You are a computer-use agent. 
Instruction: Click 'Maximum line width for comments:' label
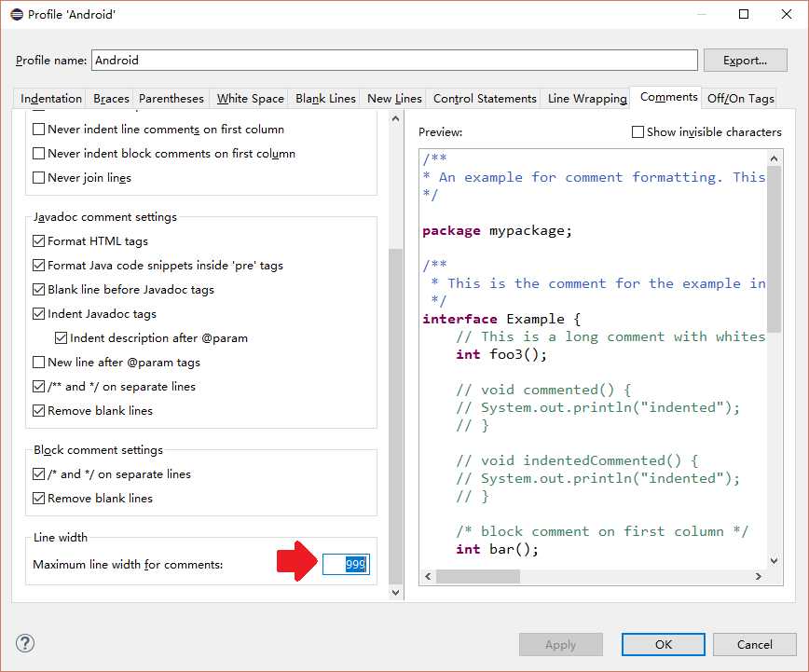[128, 565]
